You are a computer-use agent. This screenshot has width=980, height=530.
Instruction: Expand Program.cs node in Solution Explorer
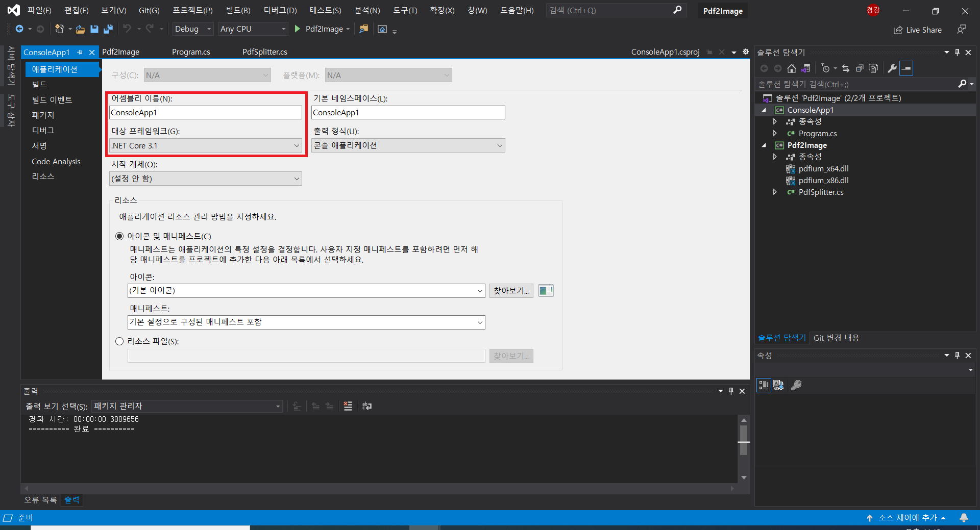tap(775, 134)
